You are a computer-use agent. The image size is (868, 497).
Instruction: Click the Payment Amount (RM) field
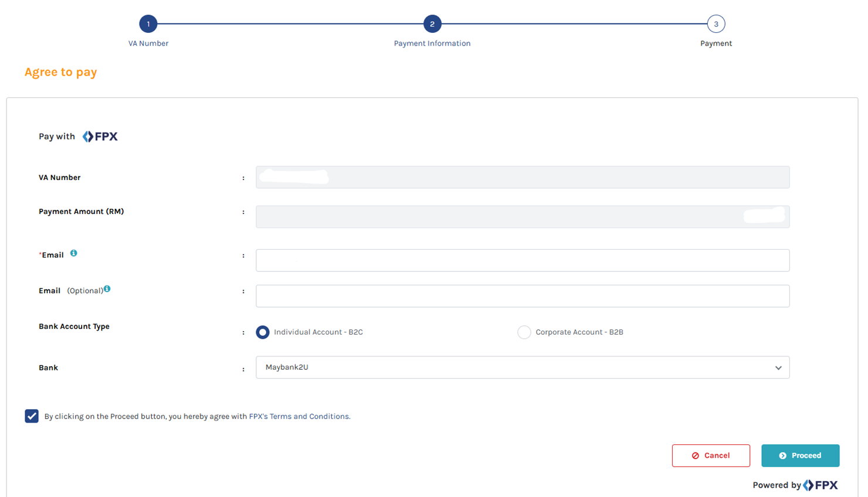point(523,216)
